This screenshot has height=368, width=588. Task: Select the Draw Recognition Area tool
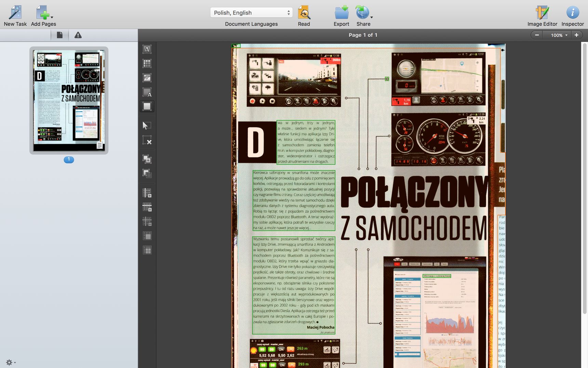[147, 106]
